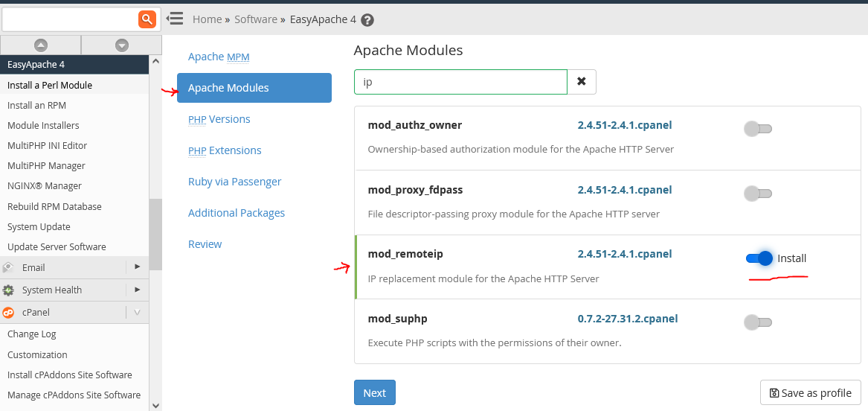Click the Next button
The width and height of the screenshot is (868, 411).
click(375, 392)
